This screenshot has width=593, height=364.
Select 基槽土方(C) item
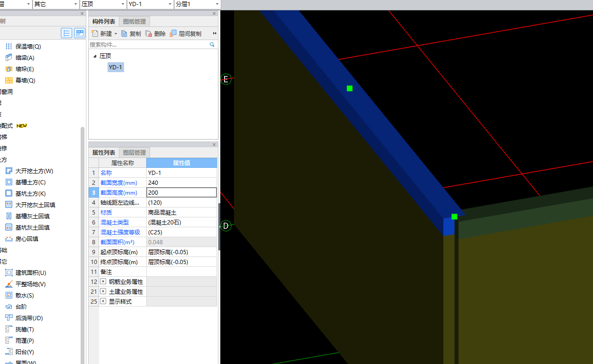click(x=31, y=182)
